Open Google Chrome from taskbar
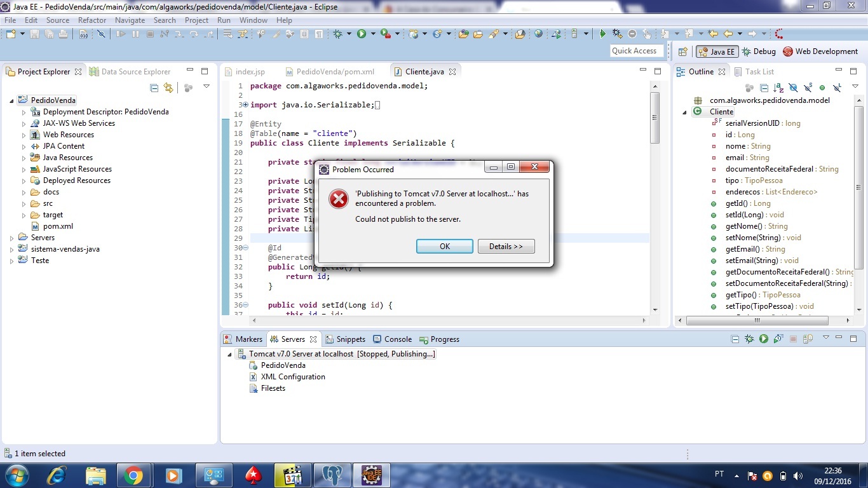The width and height of the screenshot is (868, 488). point(133,475)
